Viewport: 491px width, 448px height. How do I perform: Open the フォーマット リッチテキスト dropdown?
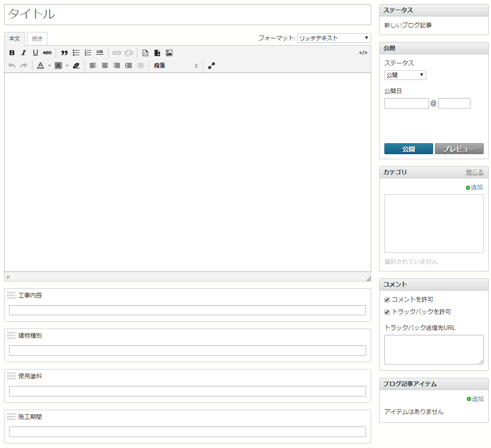click(334, 38)
